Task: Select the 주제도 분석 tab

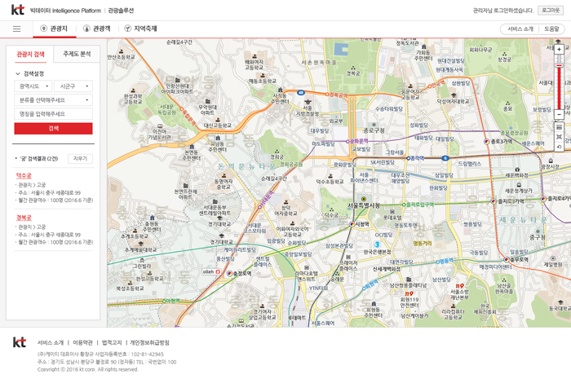Action: click(x=77, y=54)
